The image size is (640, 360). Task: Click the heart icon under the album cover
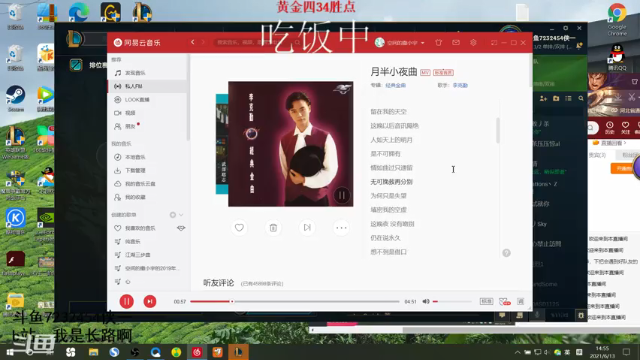pos(239,228)
